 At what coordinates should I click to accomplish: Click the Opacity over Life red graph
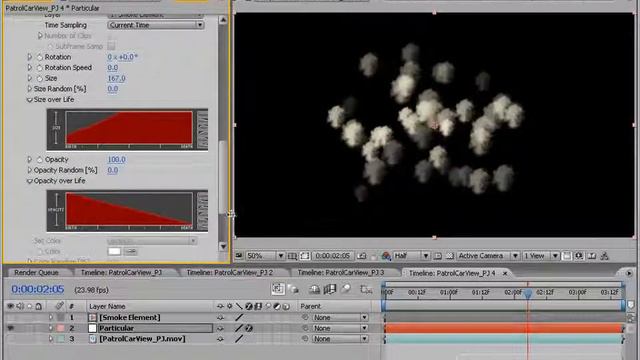click(x=129, y=209)
